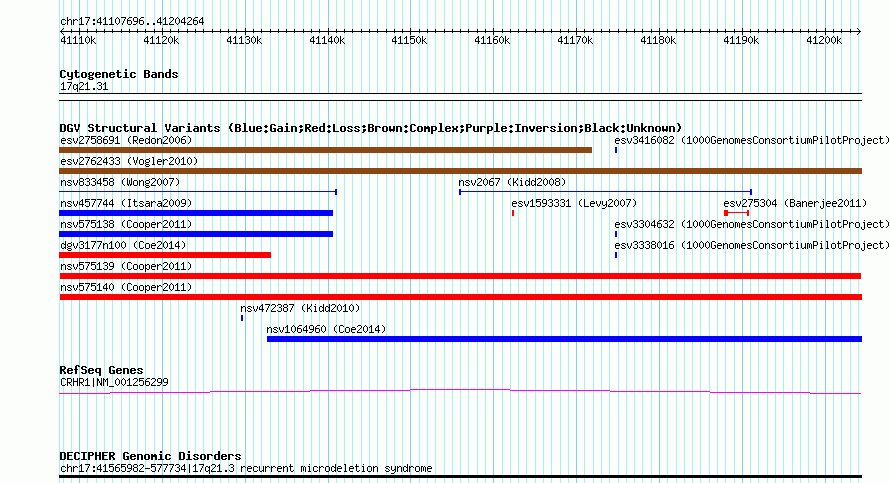Screen dimensions: 890x483
Task: Select the nsv575139 (Cooper2011) red bar
Action: click(460, 276)
